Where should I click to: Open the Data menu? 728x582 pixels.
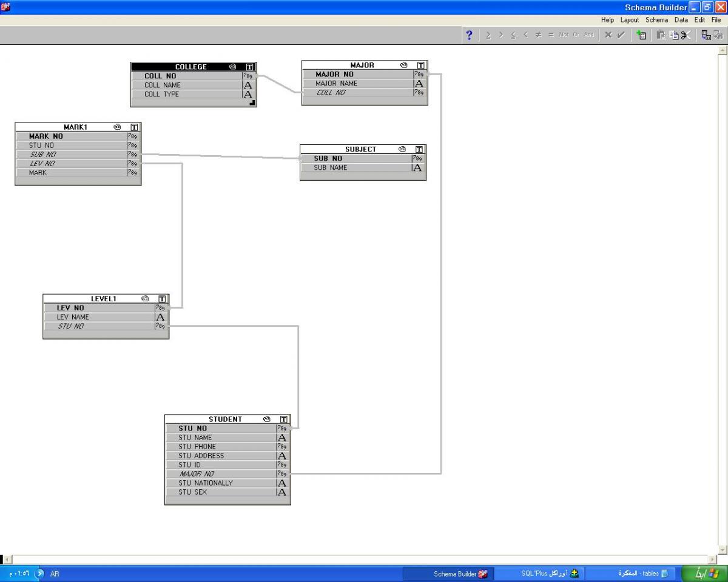point(681,20)
